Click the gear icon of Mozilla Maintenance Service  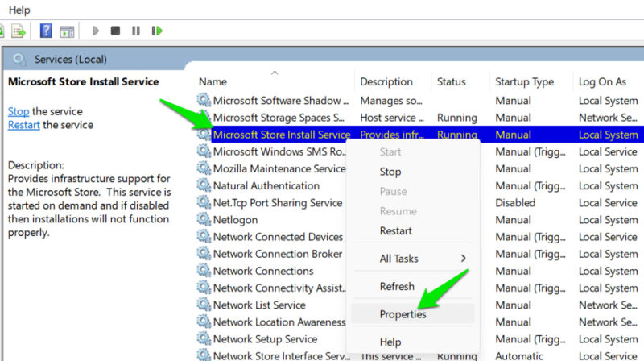[204, 168]
